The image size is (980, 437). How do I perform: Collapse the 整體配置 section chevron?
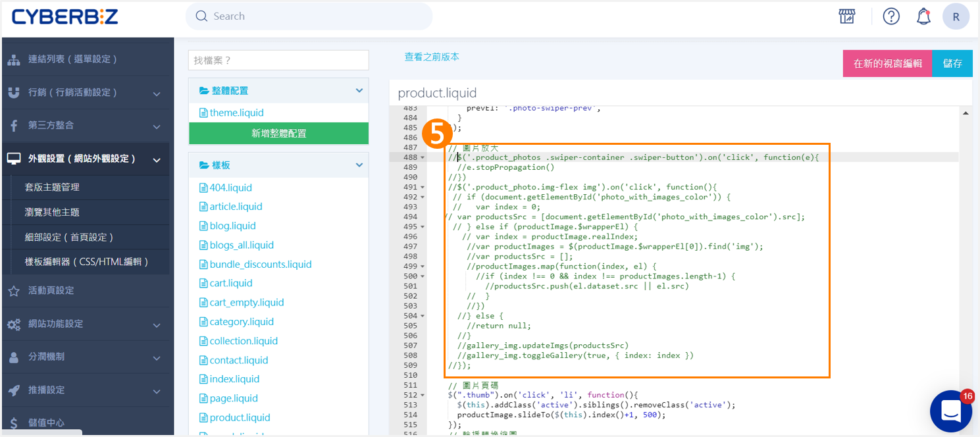(359, 91)
